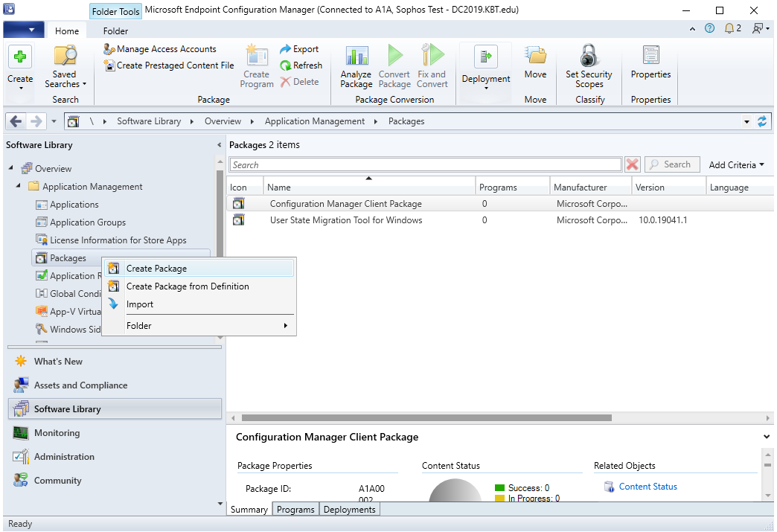Image resolution: width=777 pixels, height=532 pixels.
Task: Open the Content Status link
Action: [647, 487]
